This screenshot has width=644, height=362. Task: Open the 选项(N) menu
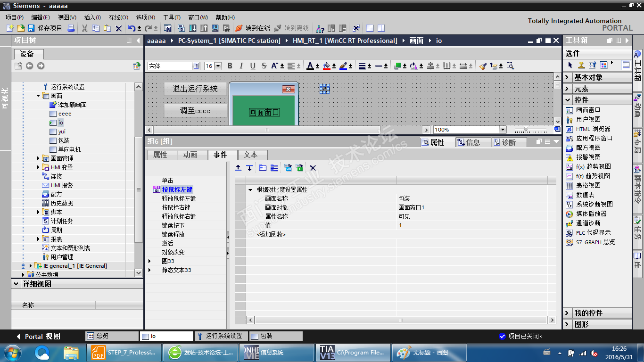coord(146,17)
